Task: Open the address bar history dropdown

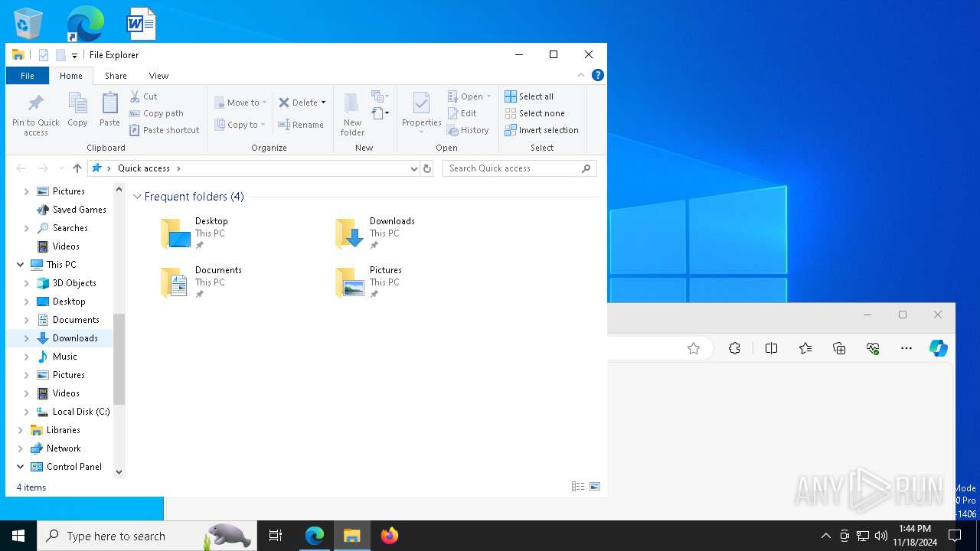Action: 413,168
